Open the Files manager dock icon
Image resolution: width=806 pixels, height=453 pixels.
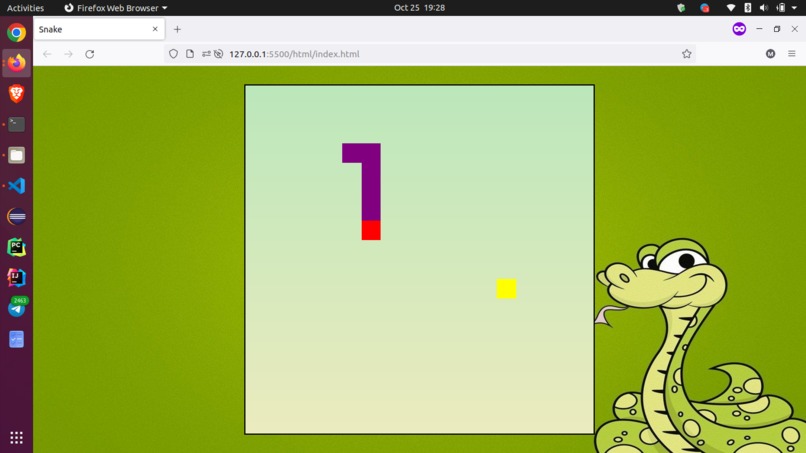(x=16, y=155)
